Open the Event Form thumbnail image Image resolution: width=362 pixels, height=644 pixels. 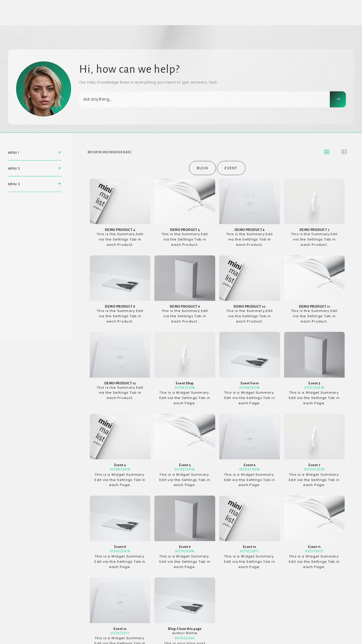(250, 355)
